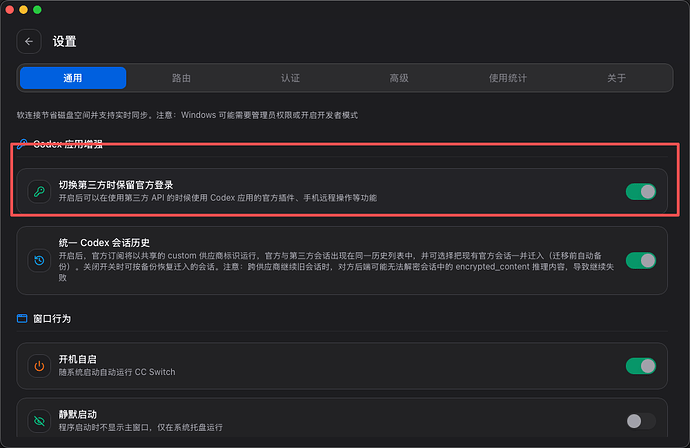Maximize the window with the green button
This screenshot has height=448, width=690.
tap(37, 10)
